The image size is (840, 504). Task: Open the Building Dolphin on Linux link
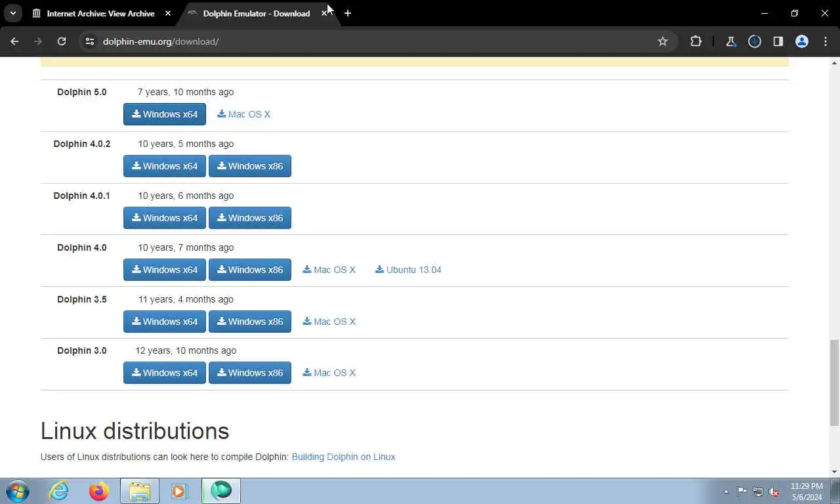point(343,457)
